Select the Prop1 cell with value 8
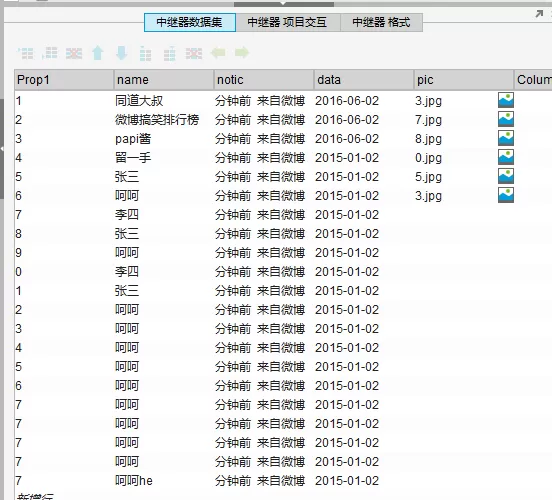Screen dimensions: 552x500 (x=64, y=234)
